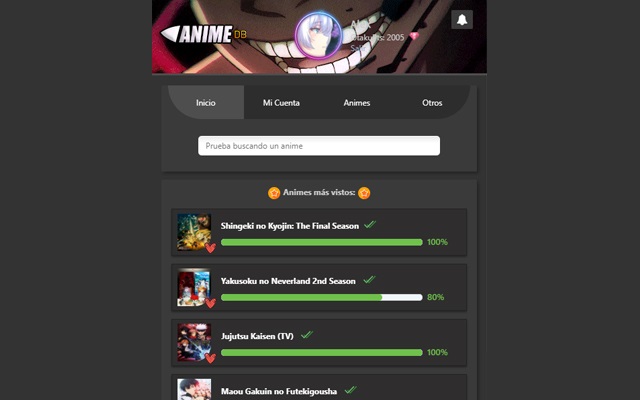Open the Mi Cuenta tab
This screenshot has height=400, width=640.
[x=281, y=102]
